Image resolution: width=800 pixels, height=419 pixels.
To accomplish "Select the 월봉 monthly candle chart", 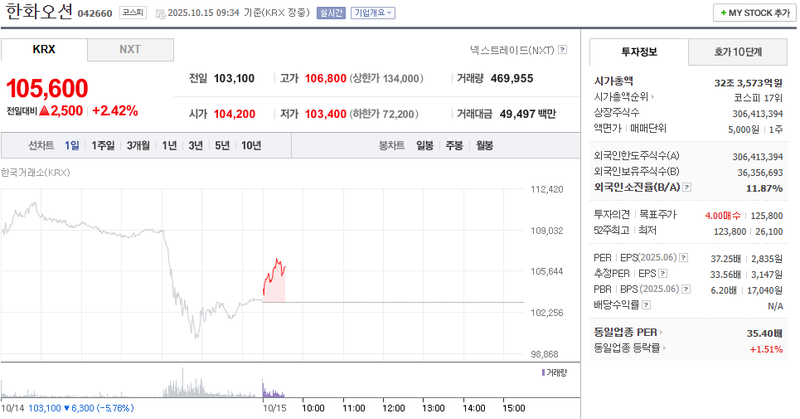I will (x=484, y=145).
